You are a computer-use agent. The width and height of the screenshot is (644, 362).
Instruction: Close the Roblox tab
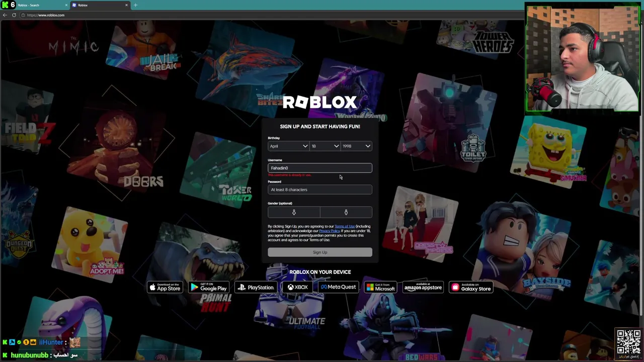(126, 5)
